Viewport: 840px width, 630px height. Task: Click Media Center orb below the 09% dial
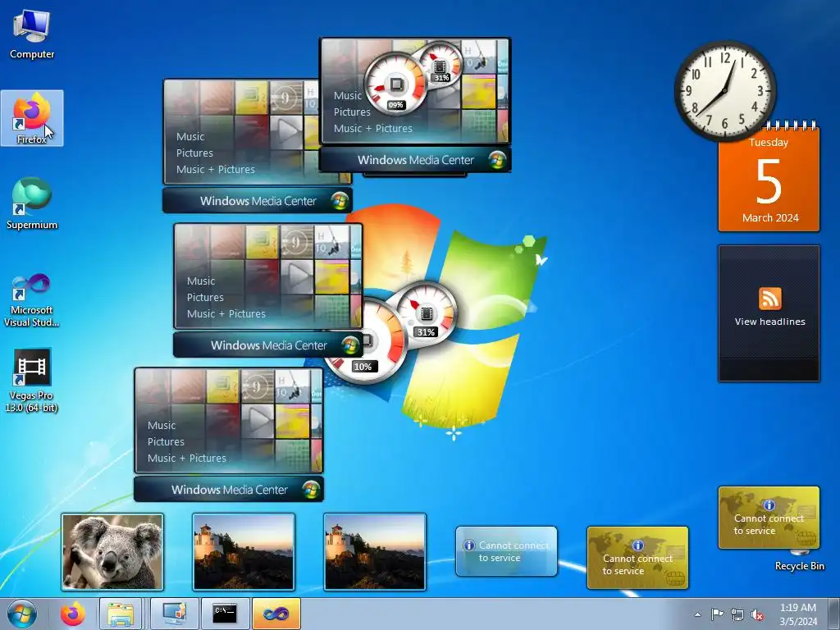[497, 160]
